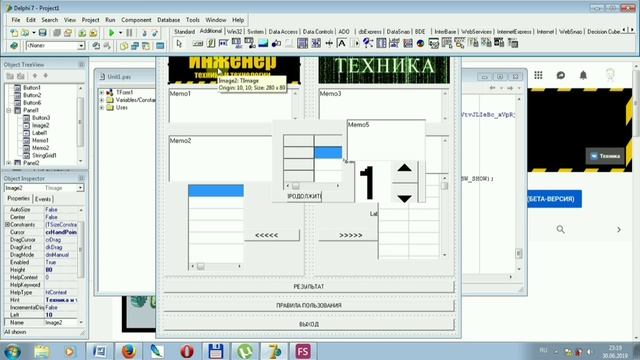
Task: Select Image2 in the Object TreeView
Action: point(40,125)
